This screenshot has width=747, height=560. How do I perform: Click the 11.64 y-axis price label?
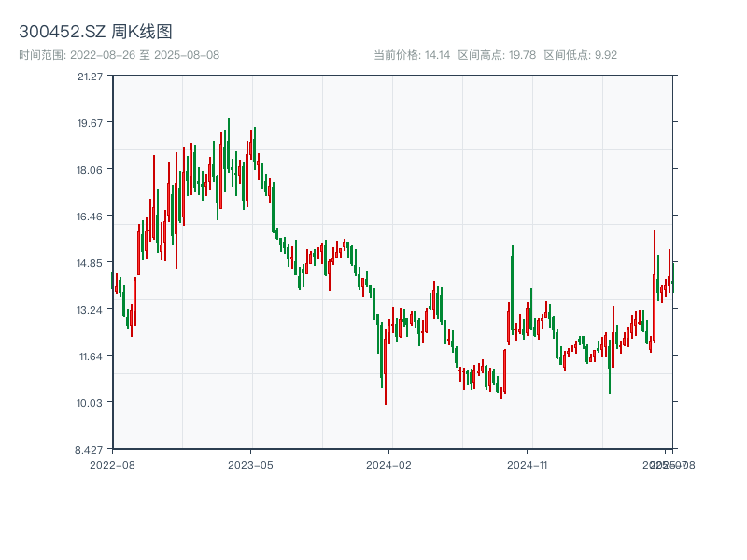[x=91, y=356]
